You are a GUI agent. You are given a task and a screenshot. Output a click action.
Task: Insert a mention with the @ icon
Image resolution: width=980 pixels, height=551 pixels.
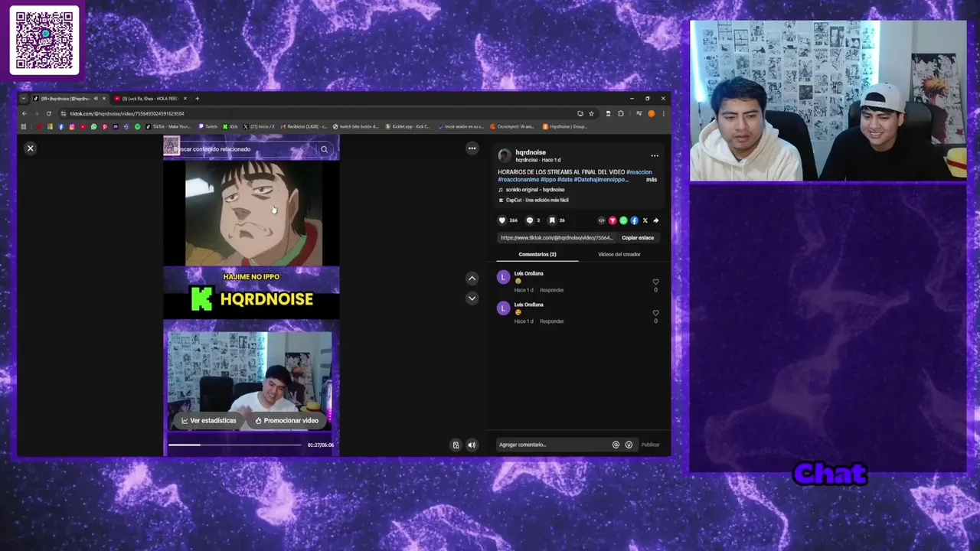coord(616,445)
